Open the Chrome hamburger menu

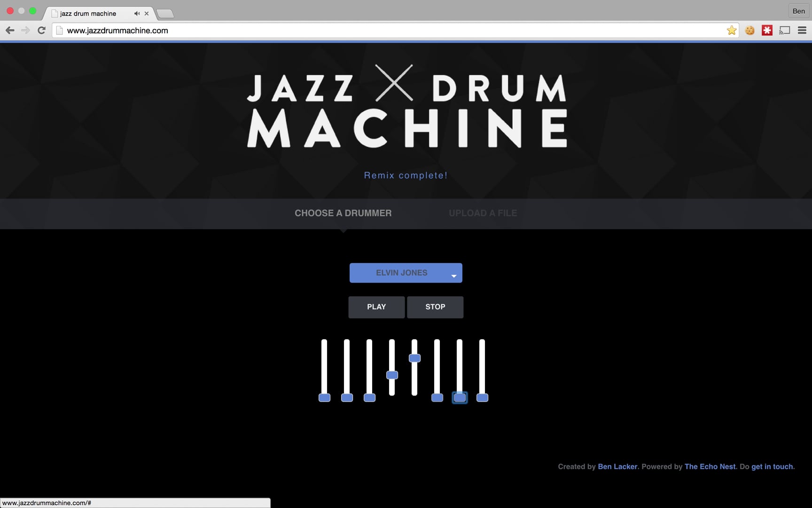point(802,30)
